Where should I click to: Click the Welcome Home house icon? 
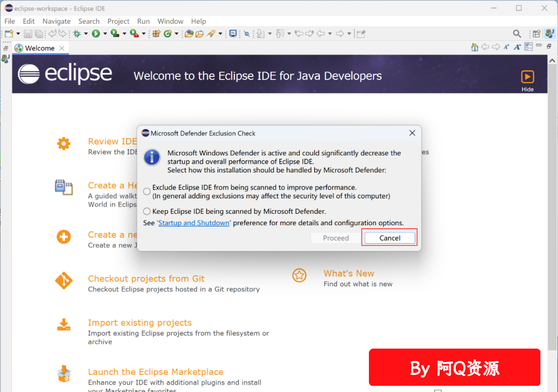point(474,47)
